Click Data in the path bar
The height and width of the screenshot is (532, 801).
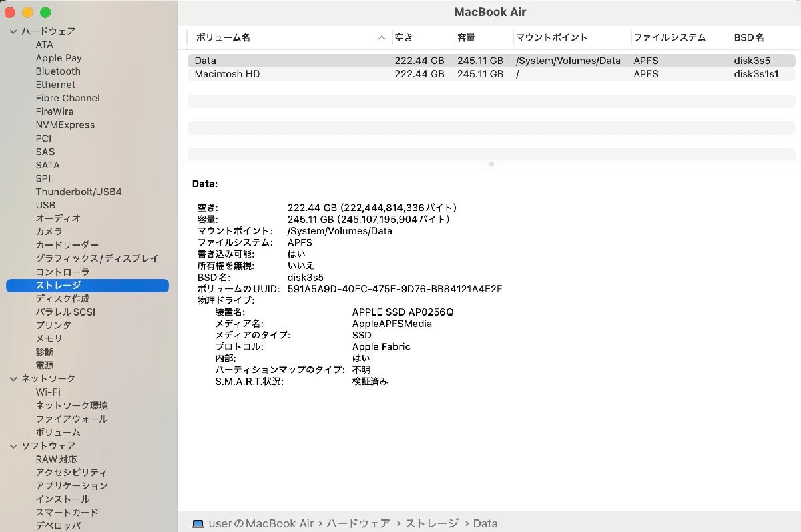[x=485, y=523]
